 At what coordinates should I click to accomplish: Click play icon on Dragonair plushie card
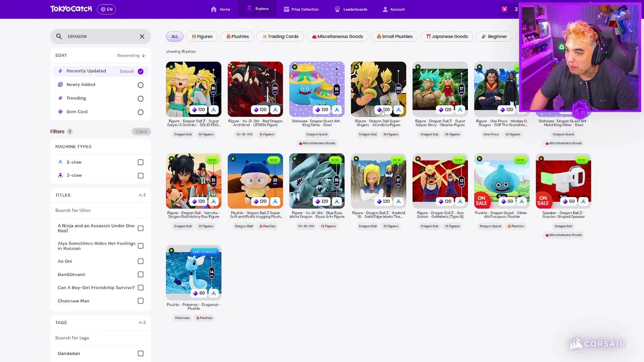[213, 293]
